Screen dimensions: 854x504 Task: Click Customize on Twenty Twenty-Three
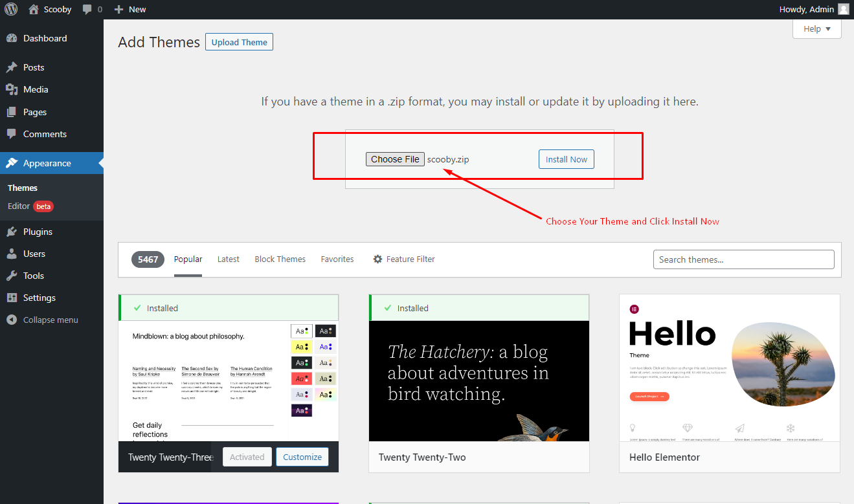click(x=302, y=457)
